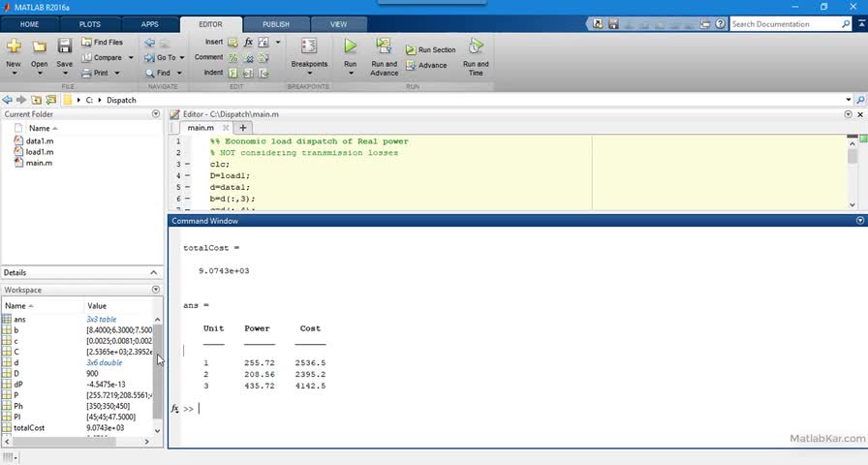
Task: Switch to the VIEW tab
Action: click(x=338, y=24)
